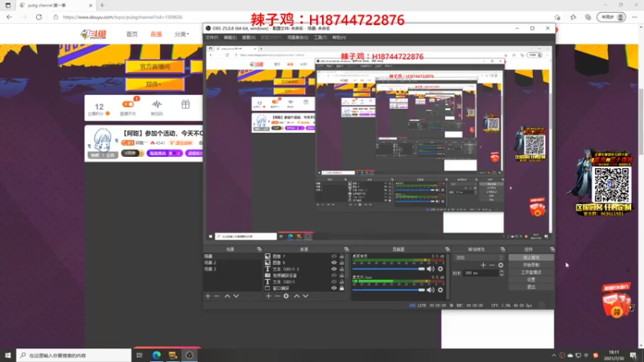Mute the Desktop Audio channel speaker icon
Image resolution: width=644 pixels, height=362 pixels.
(431, 269)
